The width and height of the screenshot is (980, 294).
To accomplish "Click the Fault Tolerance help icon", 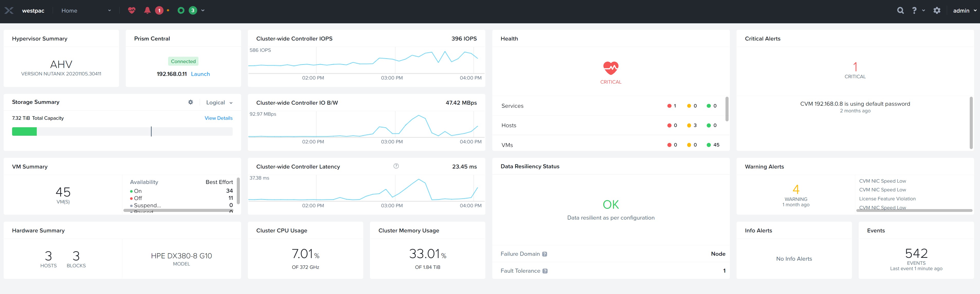I will [x=545, y=271].
